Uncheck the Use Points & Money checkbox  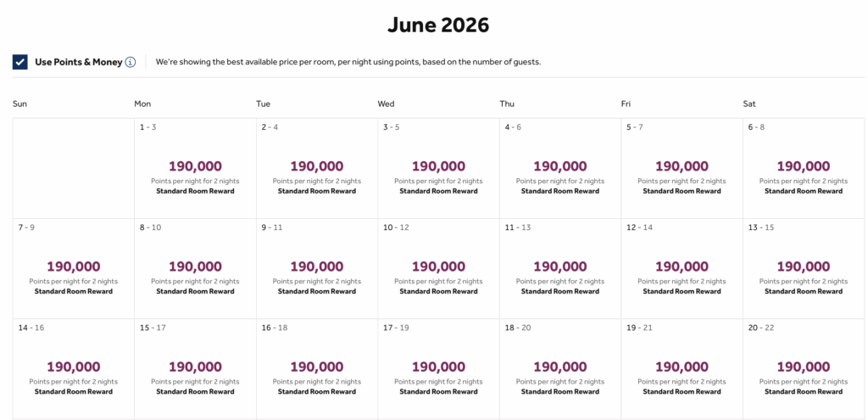pos(20,62)
